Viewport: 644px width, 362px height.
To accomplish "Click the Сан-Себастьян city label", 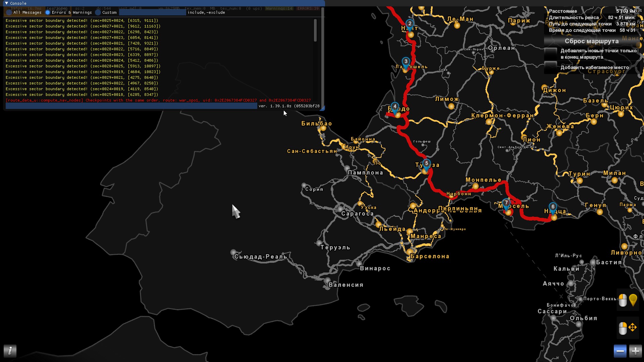I will click(x=312, y=151).
